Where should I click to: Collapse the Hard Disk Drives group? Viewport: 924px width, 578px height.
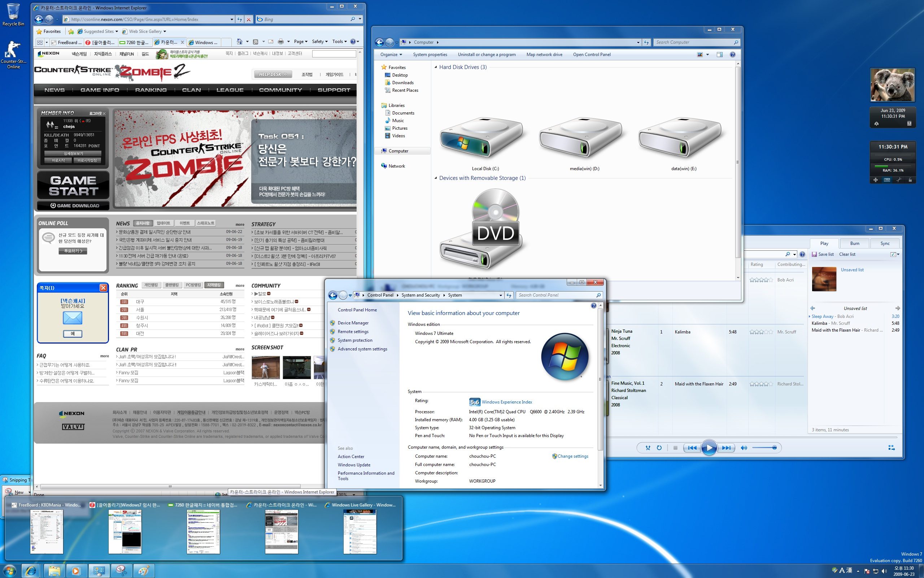[x=436, y=67]
